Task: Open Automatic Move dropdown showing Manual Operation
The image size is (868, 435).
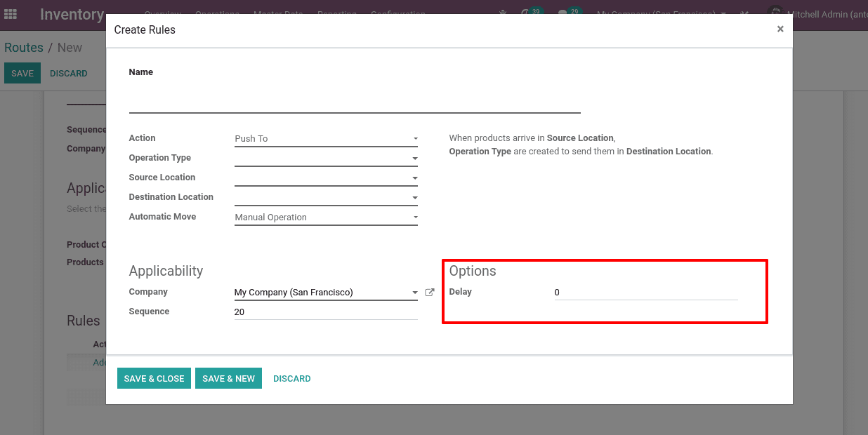Action: click(326, 217)
